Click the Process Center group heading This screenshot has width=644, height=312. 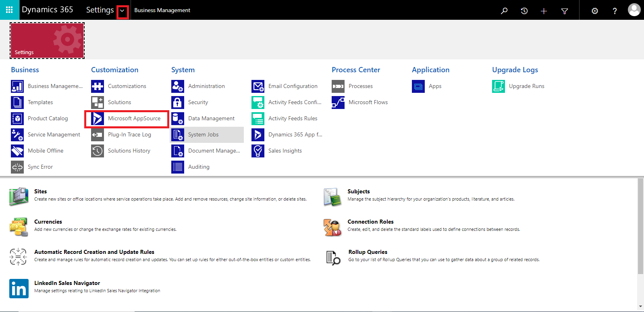356,70
